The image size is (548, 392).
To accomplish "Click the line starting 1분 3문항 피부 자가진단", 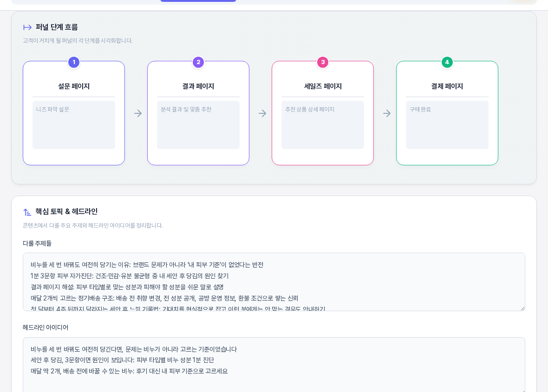I will 129,276.
